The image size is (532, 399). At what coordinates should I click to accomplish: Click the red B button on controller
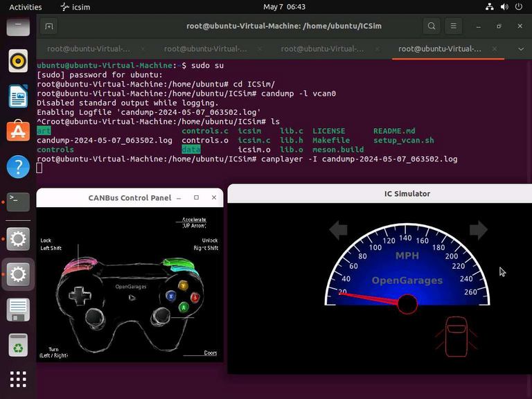point(195,298)
